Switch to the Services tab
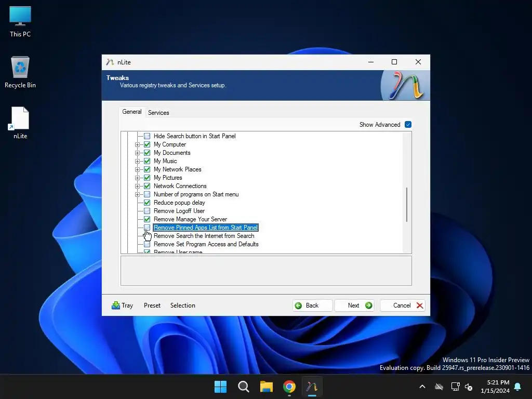The height and width of the screenshot is (399, 532). click(158, 113)
